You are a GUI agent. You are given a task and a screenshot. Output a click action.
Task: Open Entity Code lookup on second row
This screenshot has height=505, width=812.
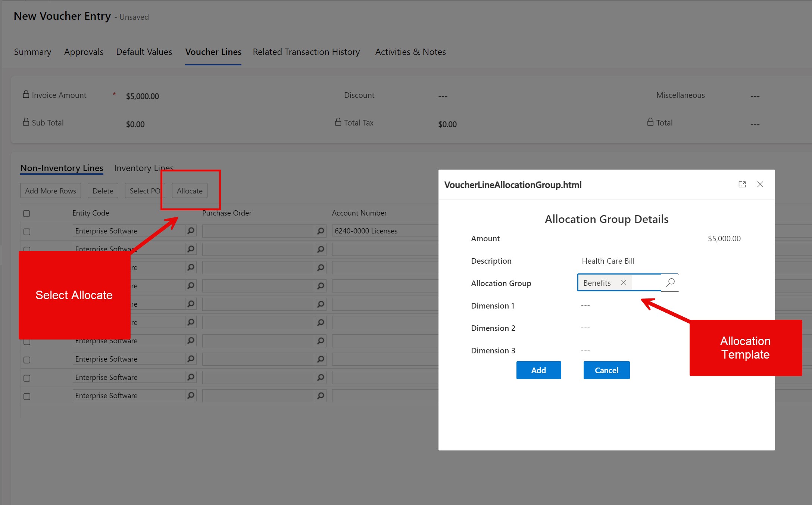point(191,249)
